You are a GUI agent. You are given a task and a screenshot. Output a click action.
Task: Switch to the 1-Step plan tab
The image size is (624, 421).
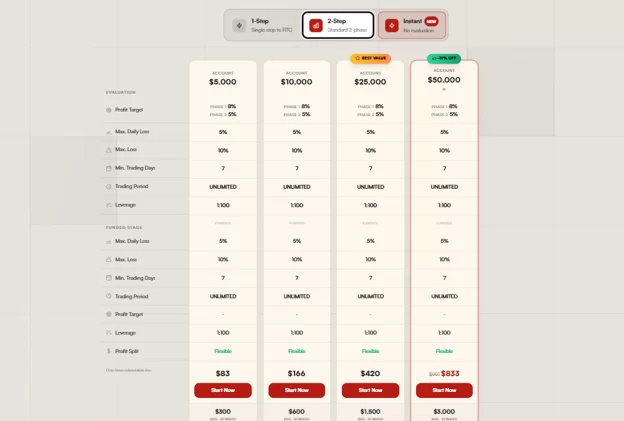pyautogui.click(x=263, y=25)
